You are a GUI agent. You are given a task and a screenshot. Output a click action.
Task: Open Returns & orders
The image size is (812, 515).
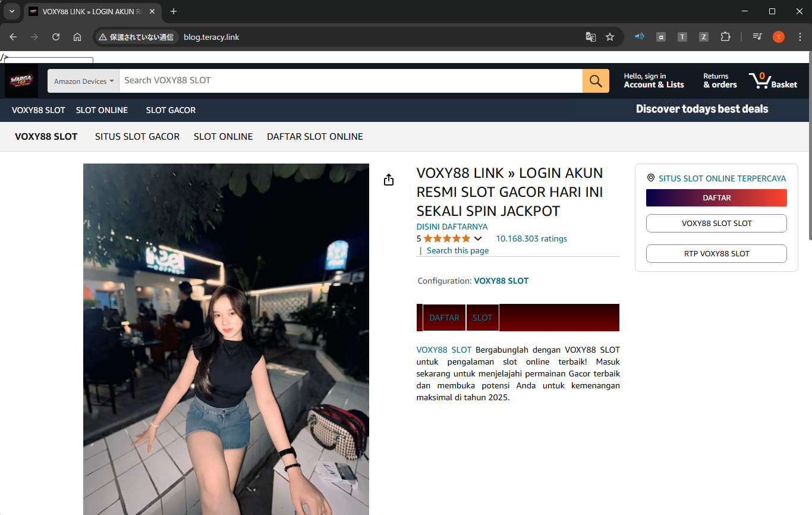click(720, 81)
